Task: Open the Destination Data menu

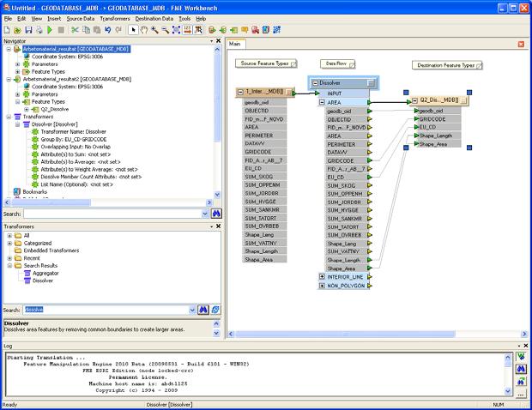Action: 154,19
